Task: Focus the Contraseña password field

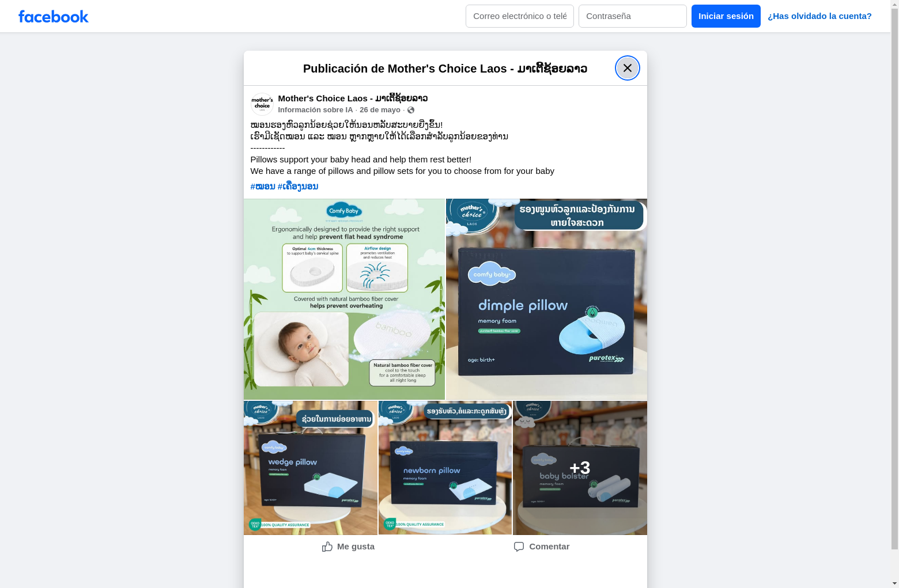Action: tap(633, 16)
